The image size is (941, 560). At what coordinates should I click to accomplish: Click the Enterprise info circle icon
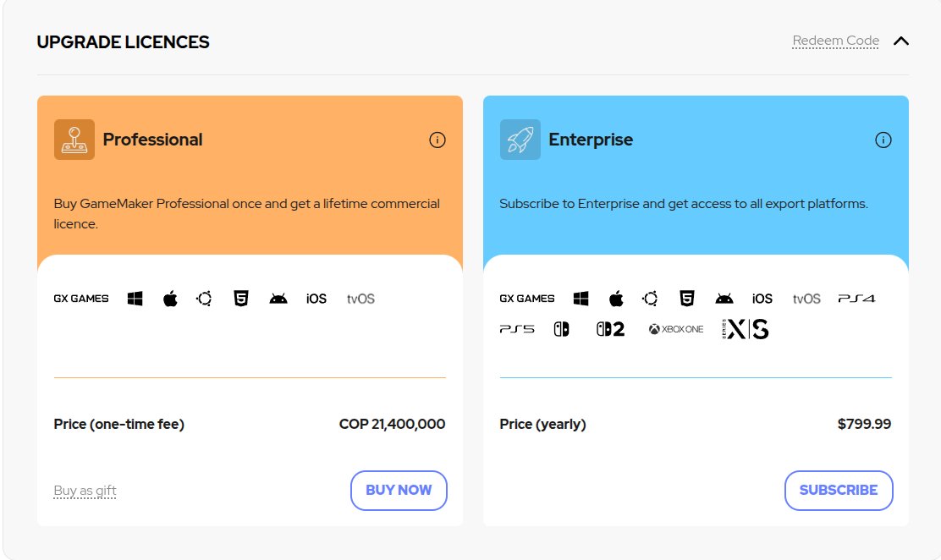[883, 140]
